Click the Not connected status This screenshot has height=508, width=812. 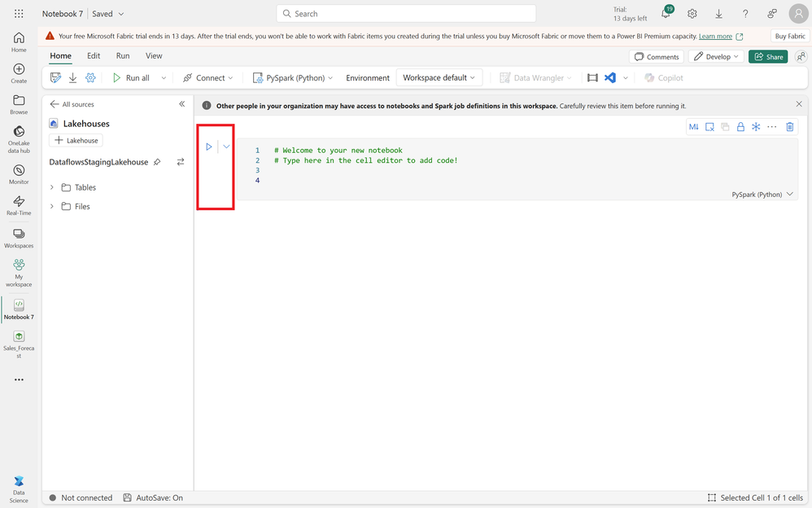point(81,497)
